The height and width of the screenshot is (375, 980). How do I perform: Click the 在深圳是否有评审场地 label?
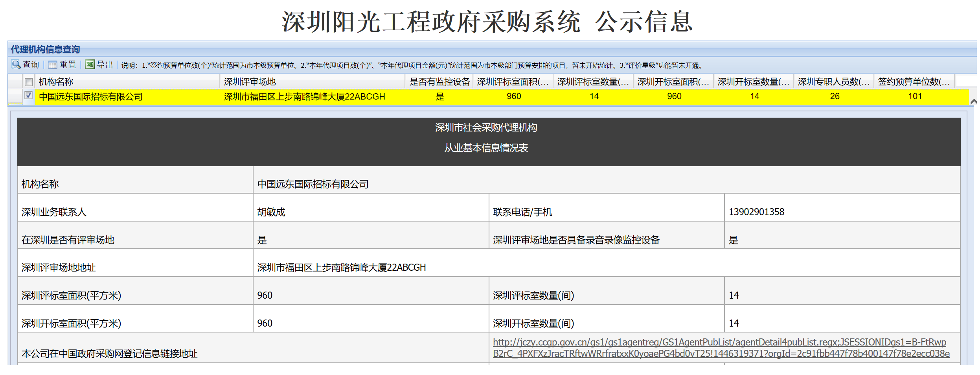coord(68,240)
